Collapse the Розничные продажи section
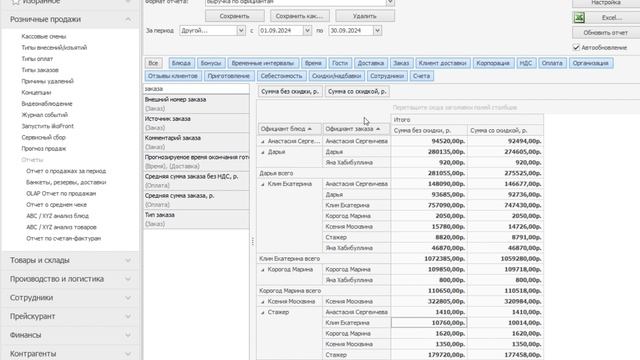This screenshot has width=640, height=360. 128,19
